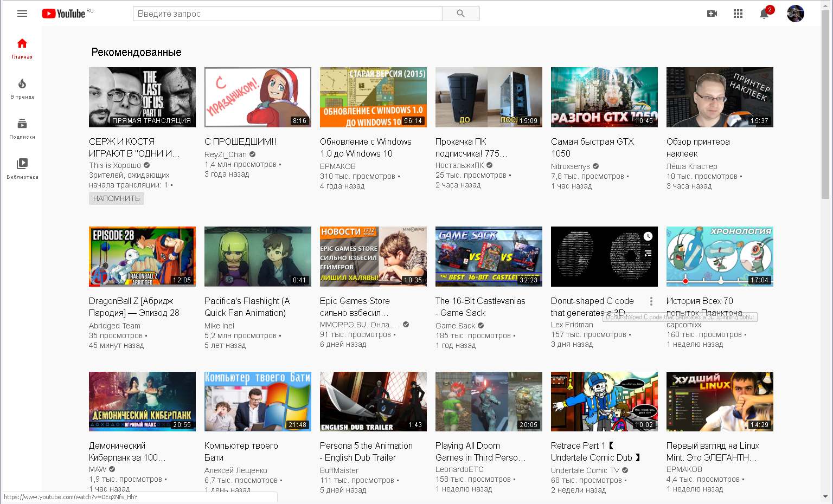Screen dimensions: 833x504
Task: Click the red preview marker on the Планктона thumbnail
Action: click(x=685, y=281)
